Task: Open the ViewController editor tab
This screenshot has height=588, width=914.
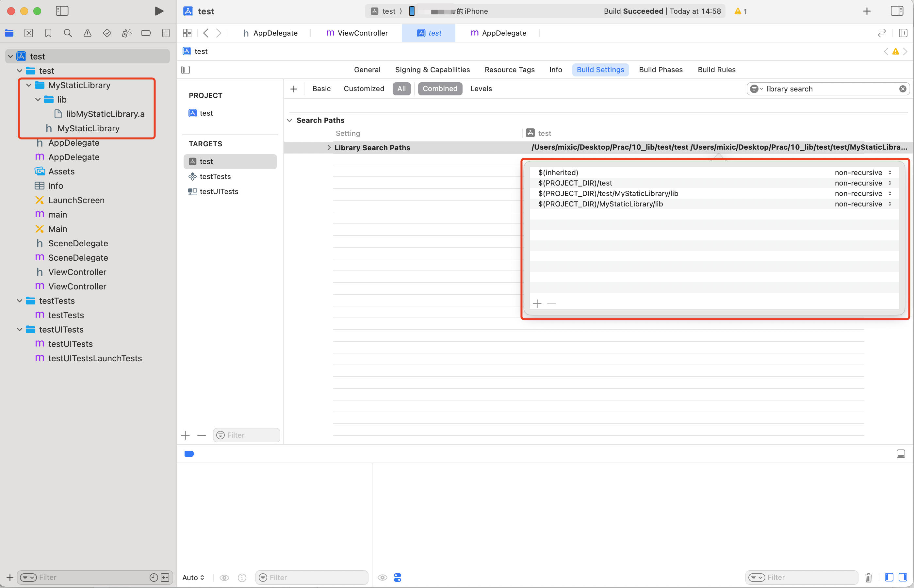Action: point(357,33)
